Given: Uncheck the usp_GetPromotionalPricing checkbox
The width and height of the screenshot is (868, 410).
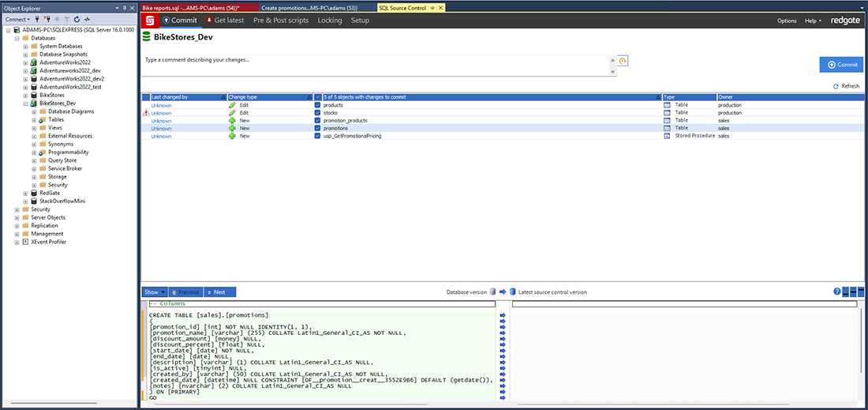Looking at the screenshot, I should pos(317,136).
